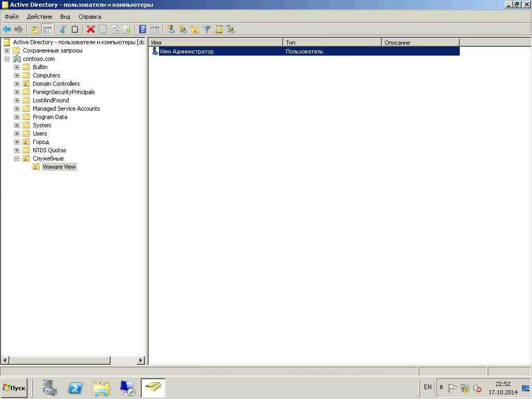Open the Справка menu
532x399 pixels.
(x=89, y=17)
